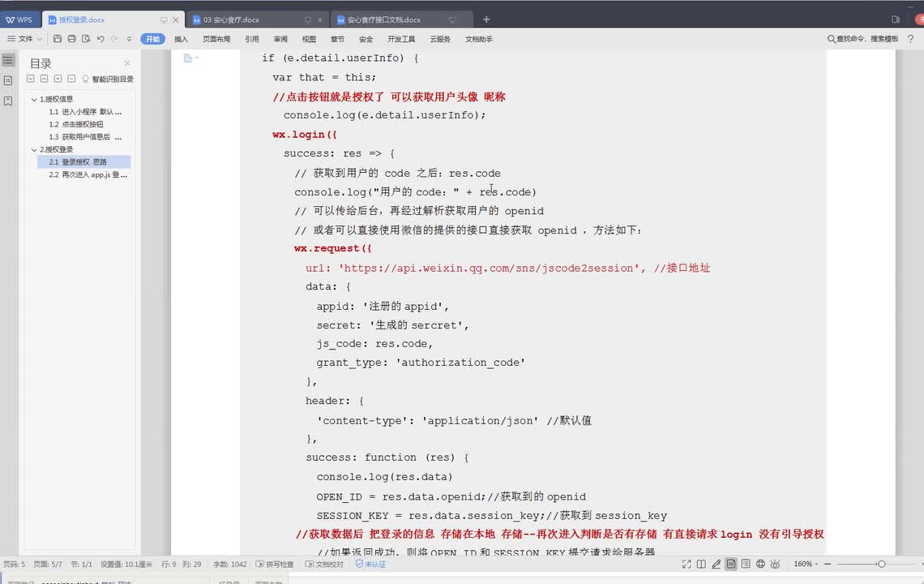Click the 查找命令、搜索模板 search box
The image size is (924, 584).
(x=863, y=39)
